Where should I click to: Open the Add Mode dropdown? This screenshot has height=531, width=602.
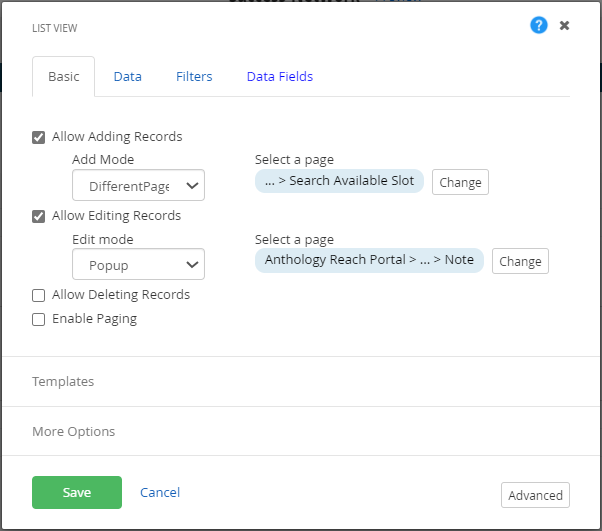138,186
